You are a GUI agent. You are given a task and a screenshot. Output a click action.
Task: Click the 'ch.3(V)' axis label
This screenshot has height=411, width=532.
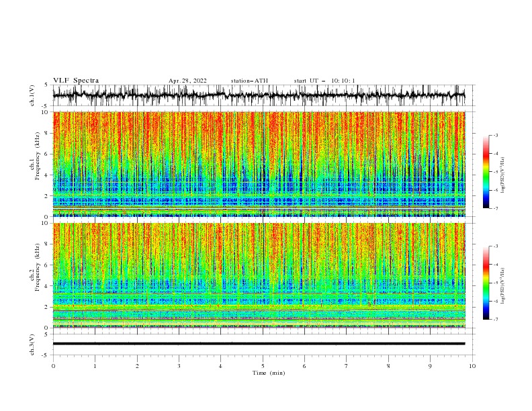32,345
